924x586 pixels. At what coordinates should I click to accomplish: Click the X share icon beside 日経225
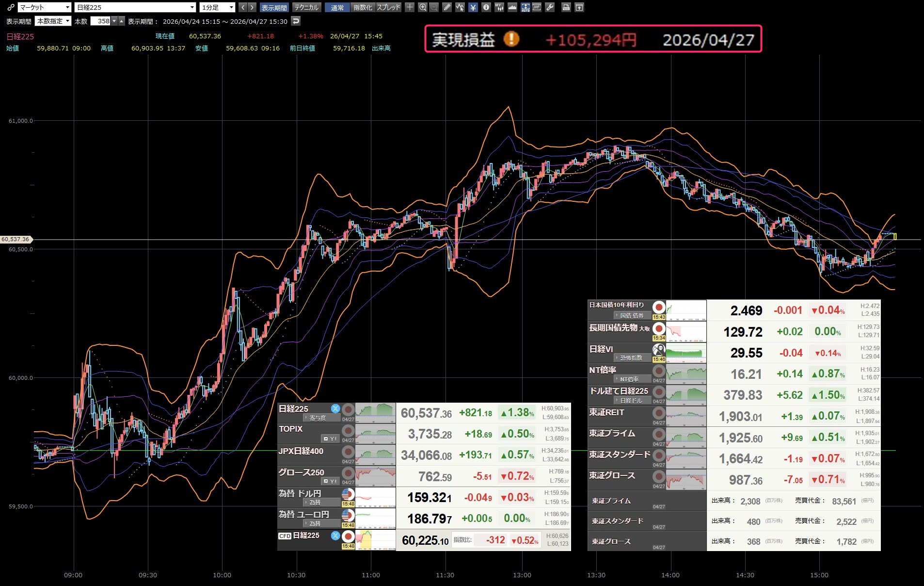335,408
